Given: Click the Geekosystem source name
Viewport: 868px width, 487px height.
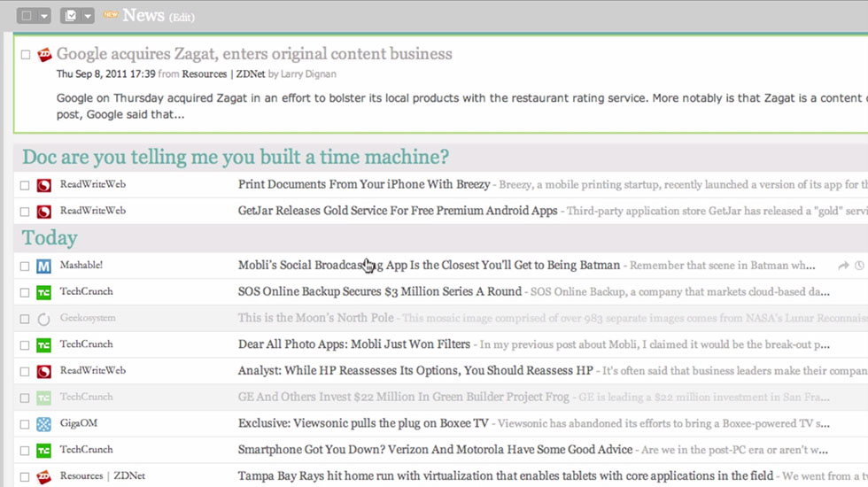Looking at the screenshot, I should tap(88, 318).
